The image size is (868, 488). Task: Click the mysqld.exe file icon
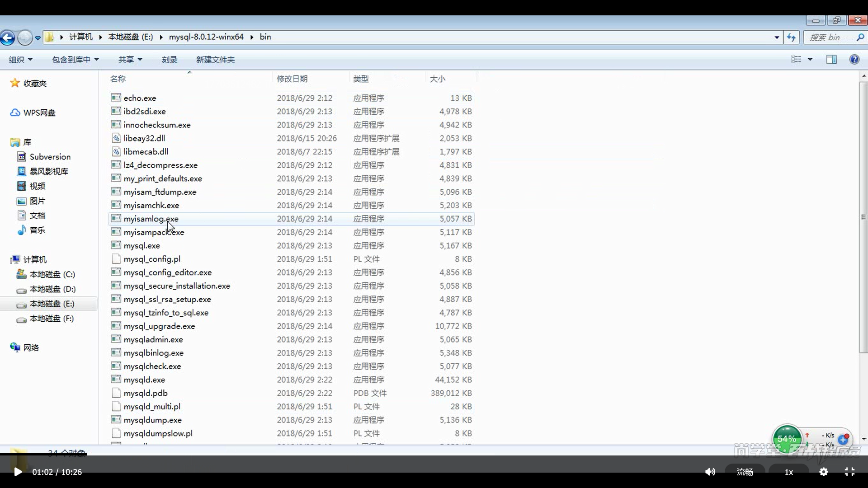[x=116, y=380]
